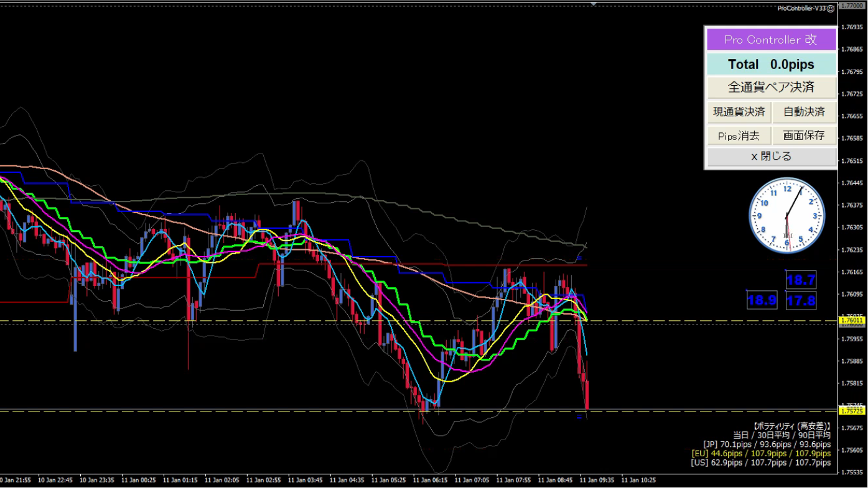
Task: Click the 自動決済 auto-settlement button
Action: click(x=804, y=113)
